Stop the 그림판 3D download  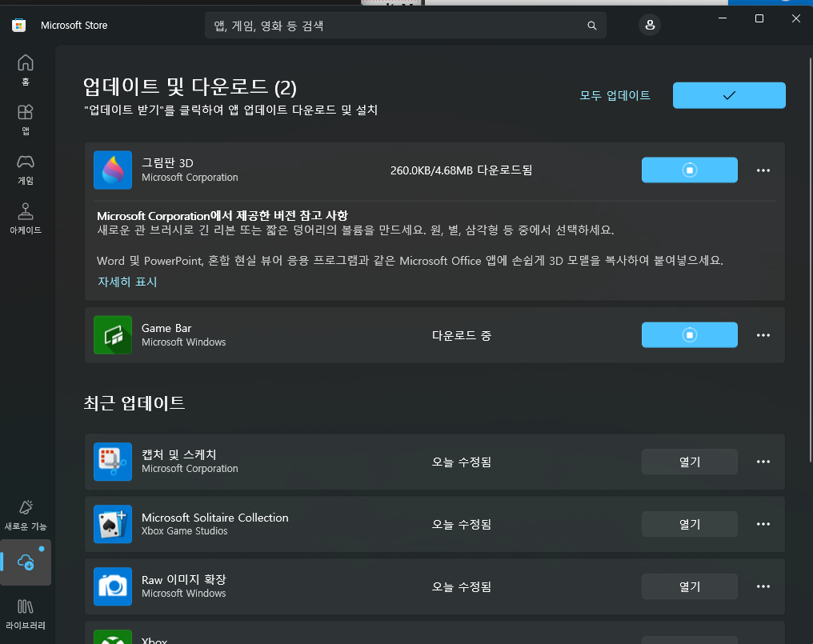[x=690, y=170]
